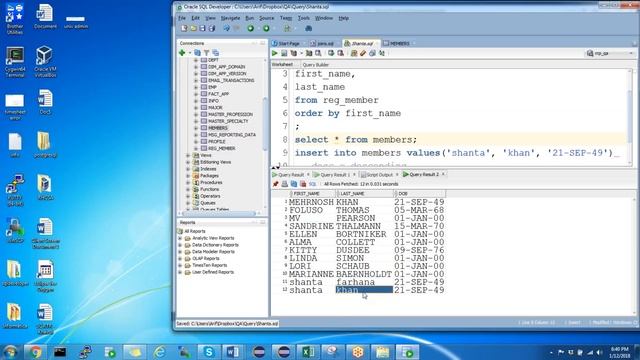Click the Commit icon in the worksheet toolbar

[x=331, y=53]
